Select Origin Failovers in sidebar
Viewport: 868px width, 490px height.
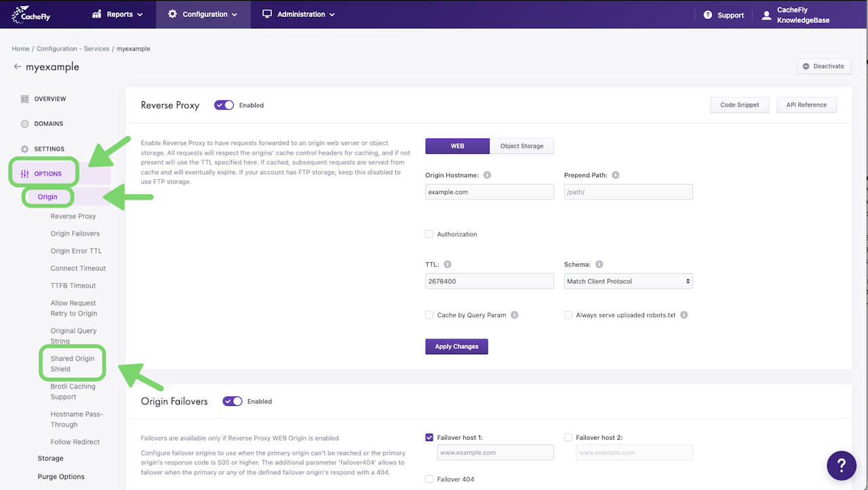(x=75, y=233)
